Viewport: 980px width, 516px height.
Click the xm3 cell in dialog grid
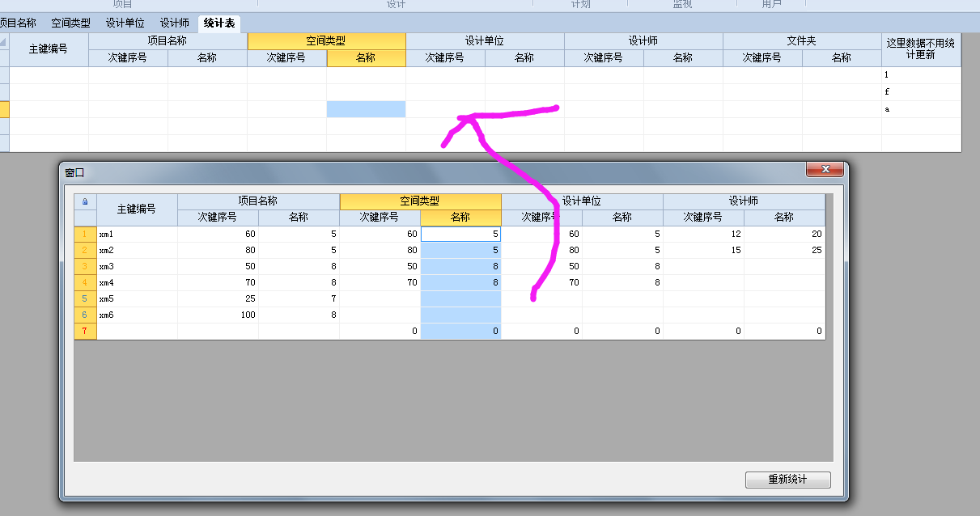(x=137, y=266)
